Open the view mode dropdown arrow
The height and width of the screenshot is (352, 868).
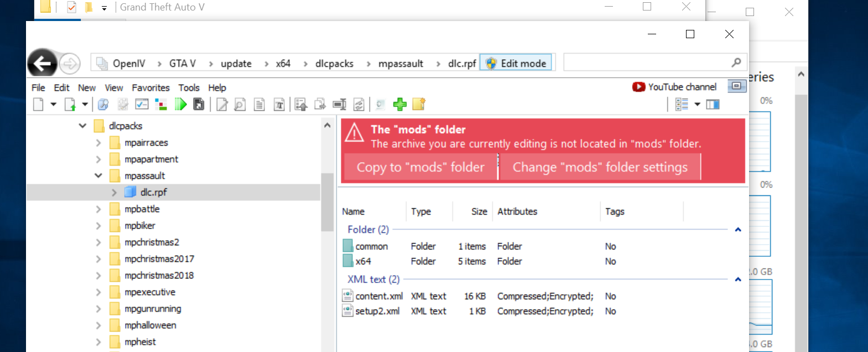tap(697, 104)
